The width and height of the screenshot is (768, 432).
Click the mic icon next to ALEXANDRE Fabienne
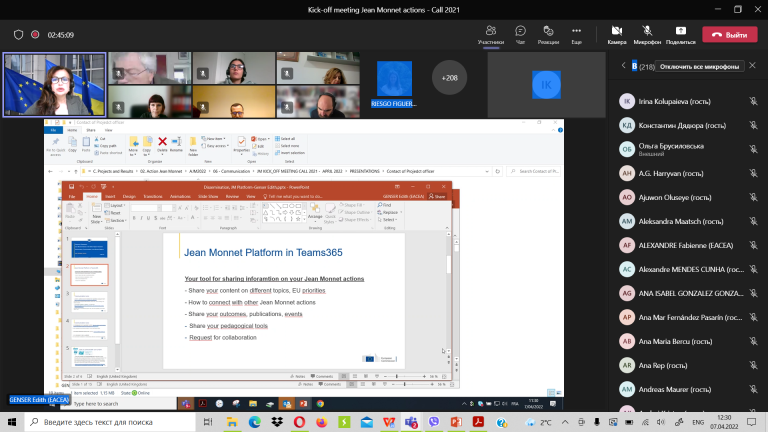click(x=753, y=245)
